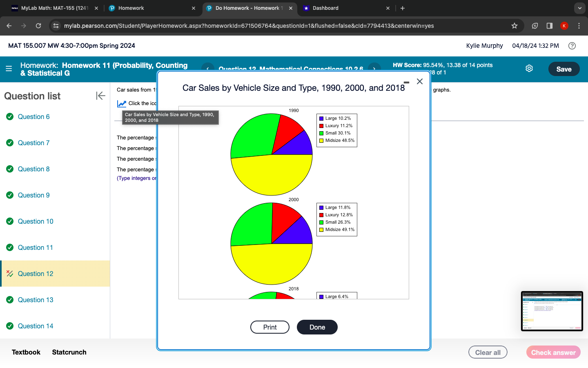588x368 pixels.
Task: Reload the page in the browser
Action: coord(38,25)
